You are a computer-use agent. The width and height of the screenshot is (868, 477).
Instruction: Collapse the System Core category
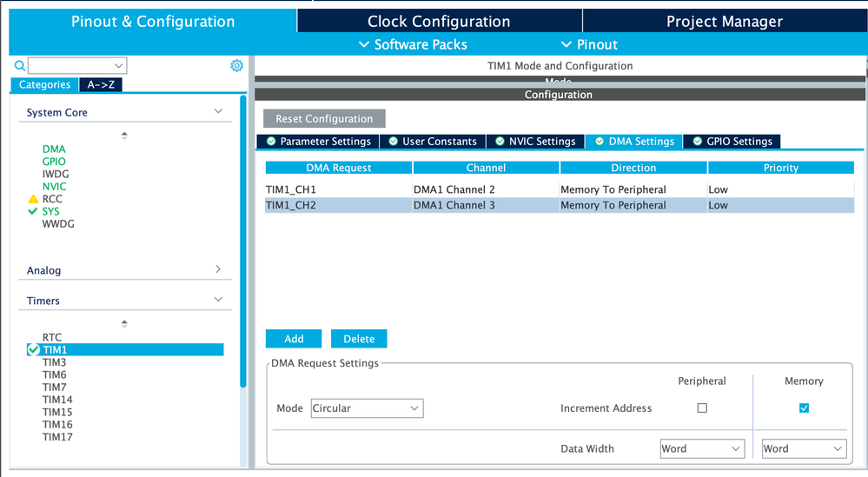click(218, 111)
